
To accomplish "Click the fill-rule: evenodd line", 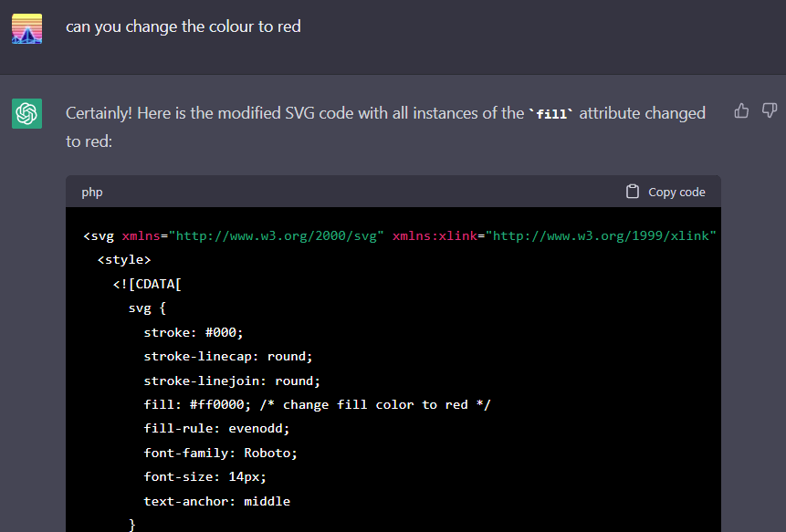I will pos(216,429).
